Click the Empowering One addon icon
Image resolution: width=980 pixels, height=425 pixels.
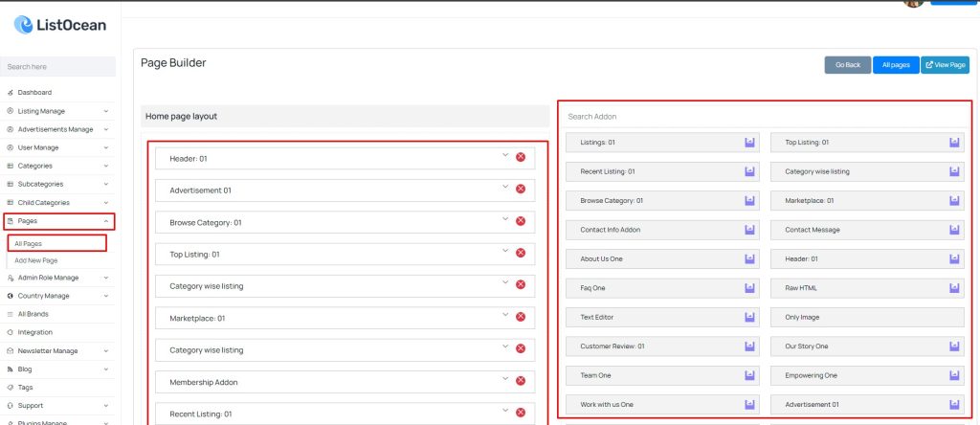pyautogui.click(x=954, y=375)
